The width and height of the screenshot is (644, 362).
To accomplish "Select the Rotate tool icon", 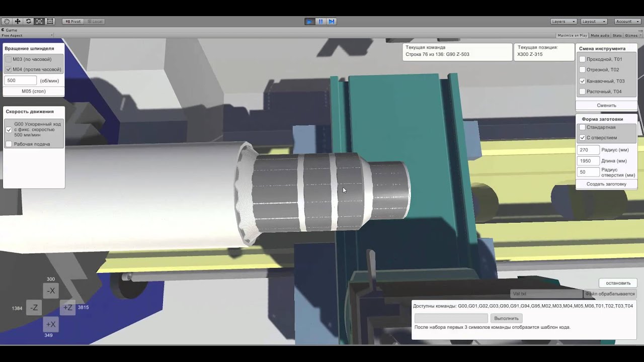I will coord(29,21).
